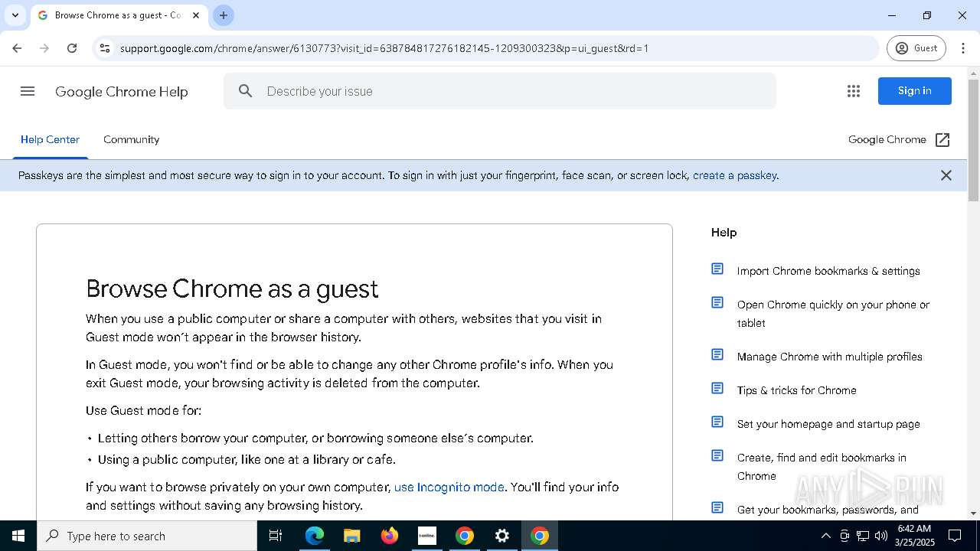The image size is (980, 551).
Task: Select the Browse Chrome as a guest tab
Action: click(x=118, y=15)
